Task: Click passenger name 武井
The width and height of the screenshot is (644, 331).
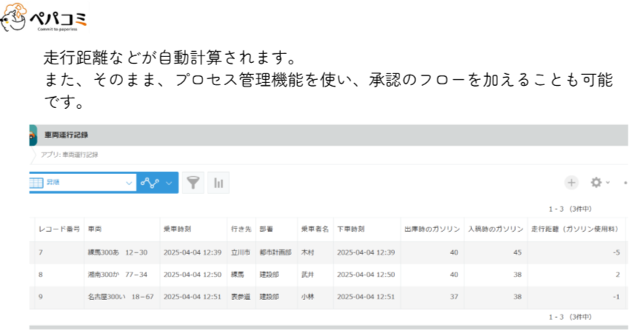Action: pos(308,275)
